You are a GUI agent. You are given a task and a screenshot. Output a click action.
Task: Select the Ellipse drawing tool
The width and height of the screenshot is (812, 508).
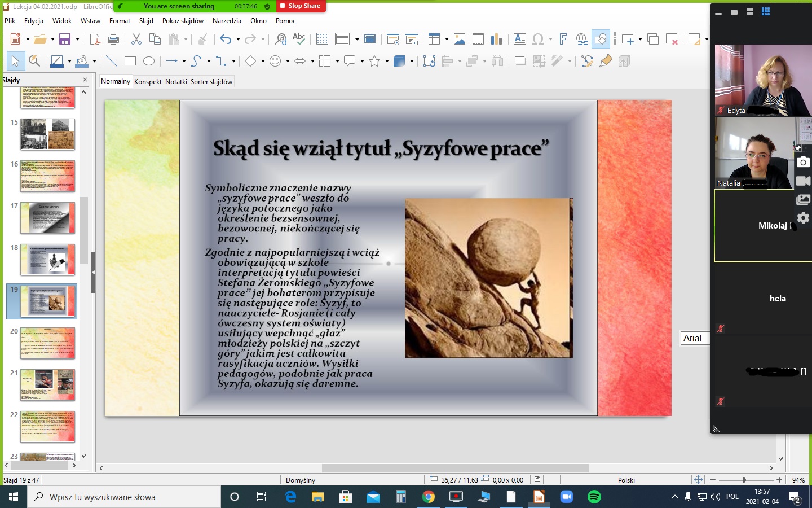(x=149, y=61)
